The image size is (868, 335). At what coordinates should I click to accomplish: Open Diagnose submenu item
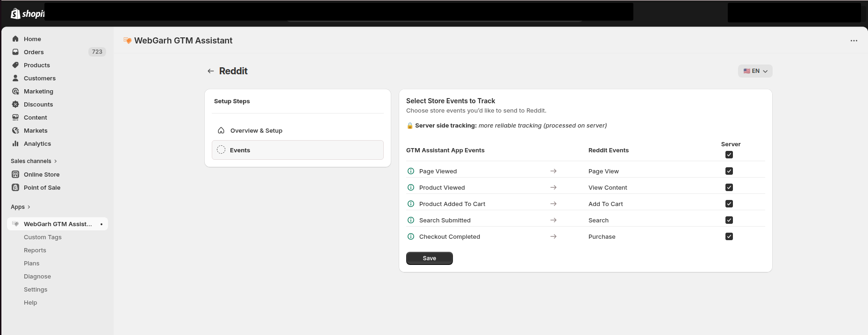(x=37, y=277)
